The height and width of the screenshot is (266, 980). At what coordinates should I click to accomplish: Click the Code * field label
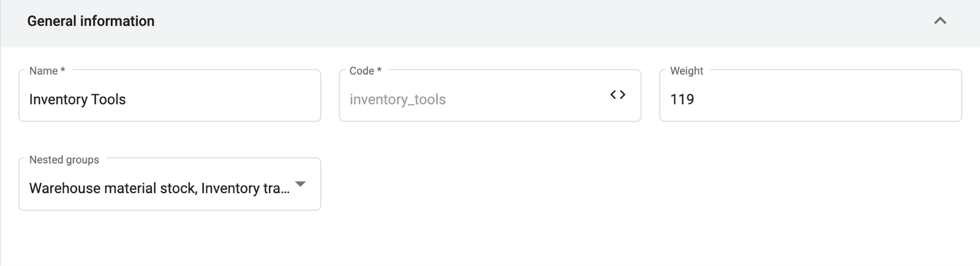(x=366, y=71)
